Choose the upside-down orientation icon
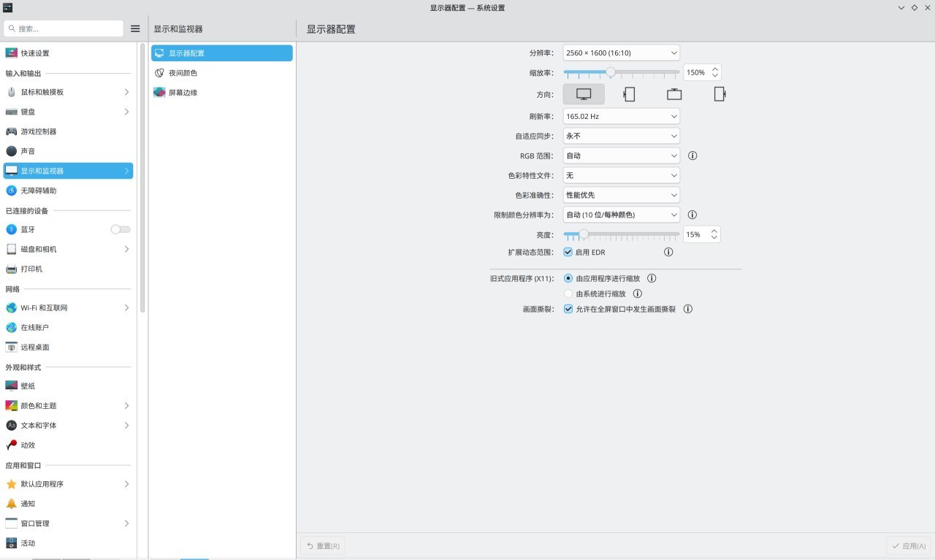Viewport: 935px width, 560px height. pos(674,94)
